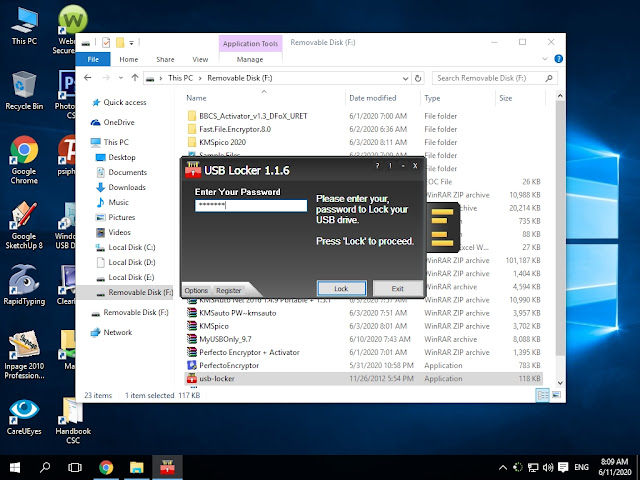Open Pictures in the navigation pane

coord(121,218)
